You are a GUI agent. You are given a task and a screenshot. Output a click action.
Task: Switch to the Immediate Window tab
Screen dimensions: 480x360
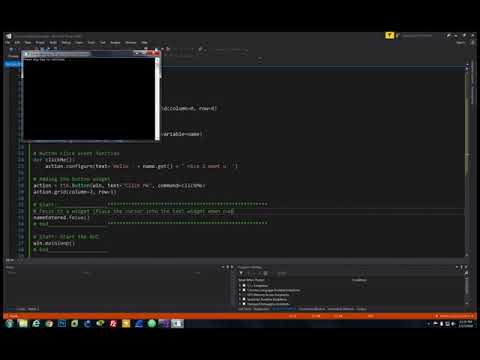(341, 309)
